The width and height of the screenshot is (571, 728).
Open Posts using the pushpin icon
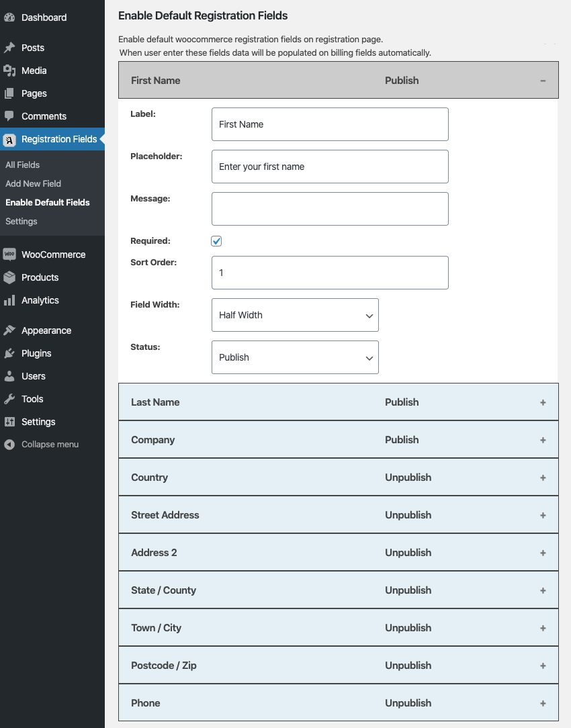(10, 48)
